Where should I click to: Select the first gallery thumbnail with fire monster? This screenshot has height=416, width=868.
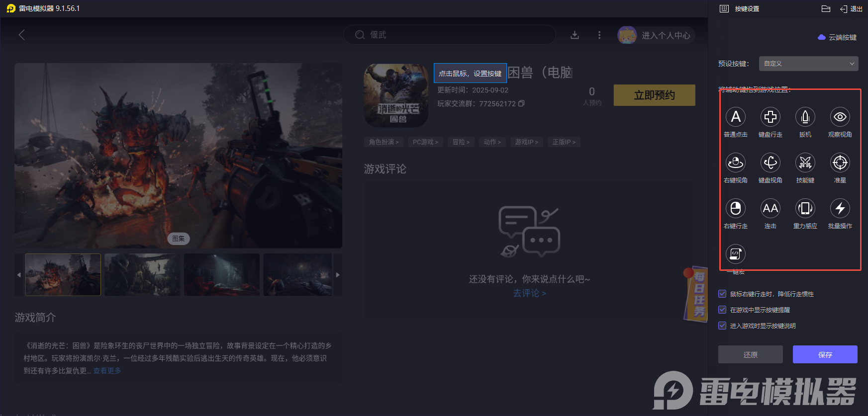63,275
